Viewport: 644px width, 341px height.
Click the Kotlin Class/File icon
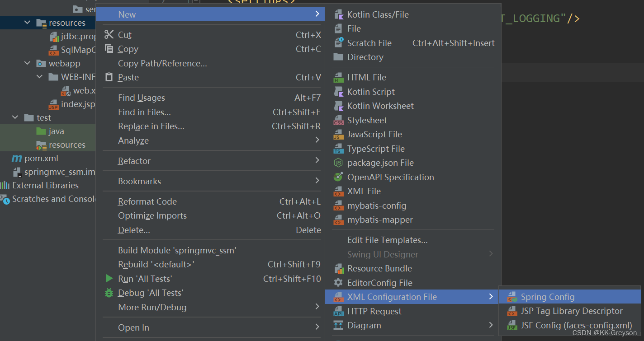(x=339, y=14)
